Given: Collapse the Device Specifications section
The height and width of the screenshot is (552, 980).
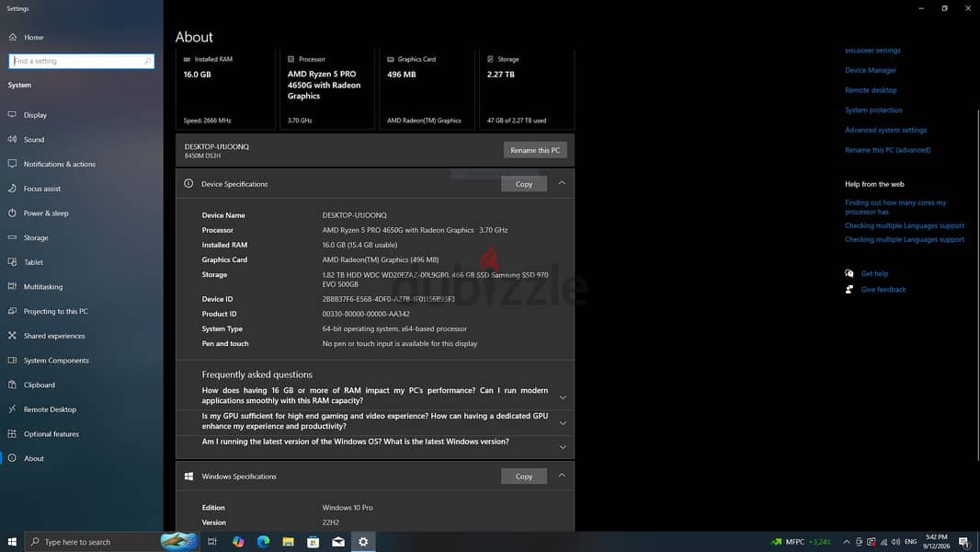Looking at the screenshot, I should tap(562, 183).
